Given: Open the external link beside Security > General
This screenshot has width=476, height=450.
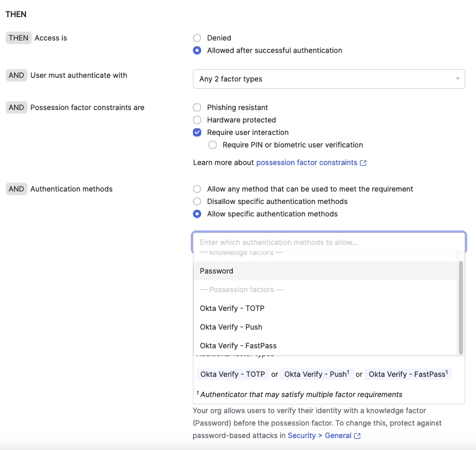Looking at the screenshot, I should click(x=357, y=435).
